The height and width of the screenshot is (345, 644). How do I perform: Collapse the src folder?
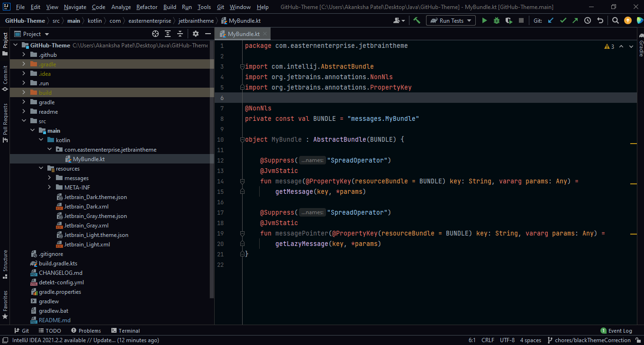(x=24, y=121)
